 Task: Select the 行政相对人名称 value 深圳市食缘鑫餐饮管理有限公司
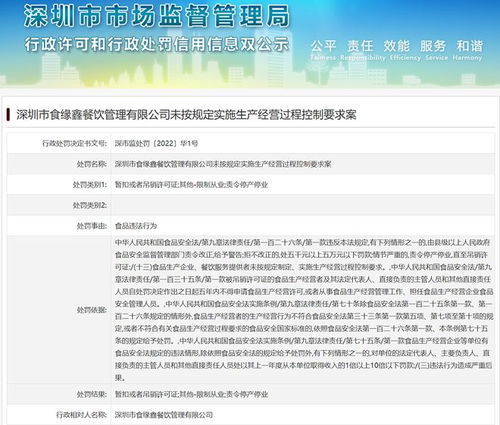coord(164,415)
